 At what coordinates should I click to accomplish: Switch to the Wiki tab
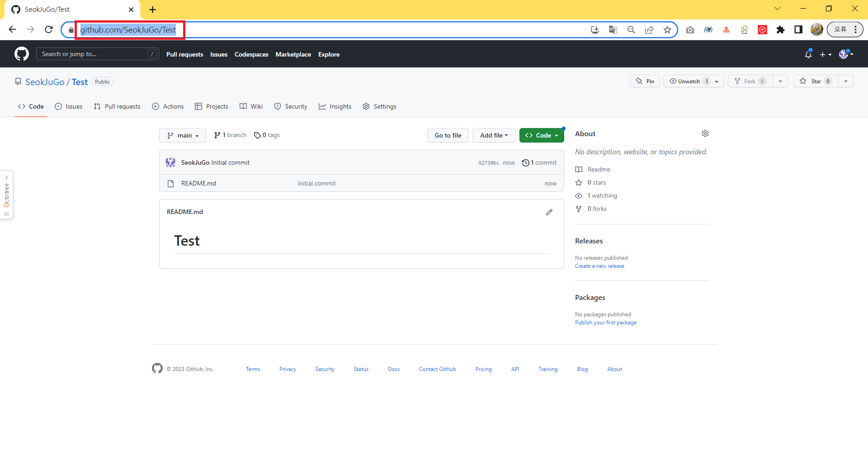click(251, 106)
